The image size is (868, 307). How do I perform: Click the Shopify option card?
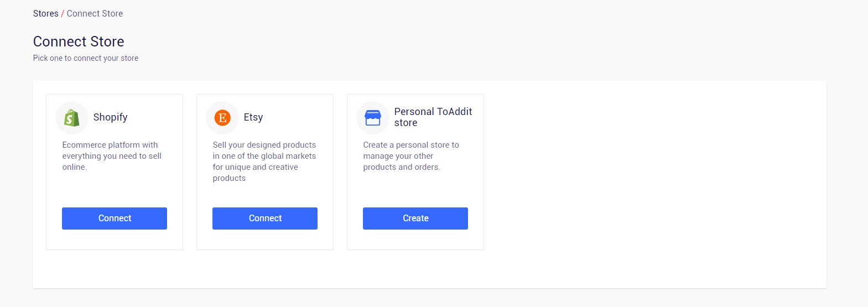[x=115, y=172]
